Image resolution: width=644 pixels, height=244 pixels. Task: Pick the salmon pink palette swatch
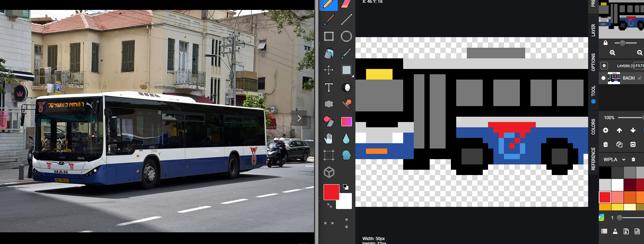click(x=617, y=197)
